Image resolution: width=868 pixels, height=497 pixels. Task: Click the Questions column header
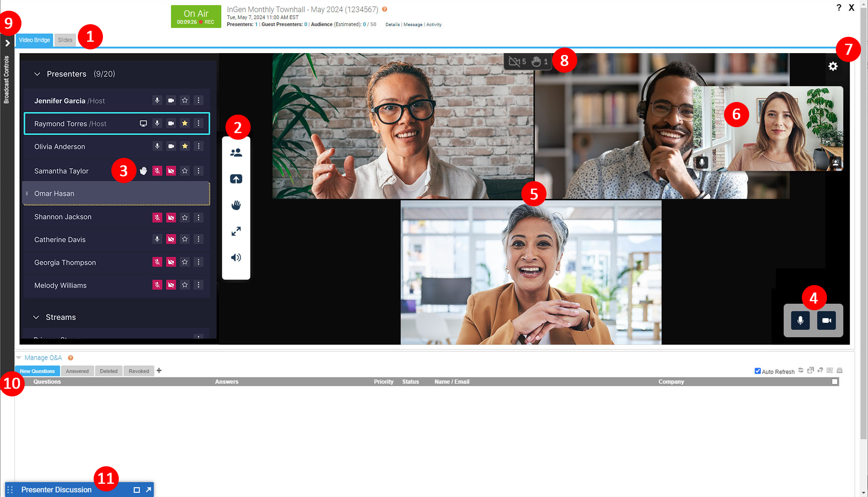tap(47, 381)
